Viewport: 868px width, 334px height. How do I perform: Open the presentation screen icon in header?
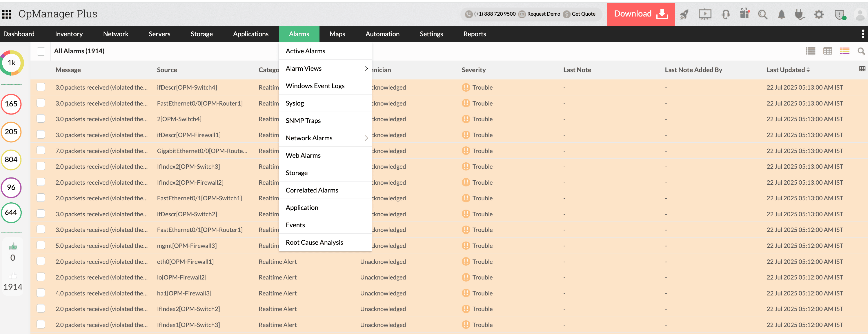[x=704, y=14]
